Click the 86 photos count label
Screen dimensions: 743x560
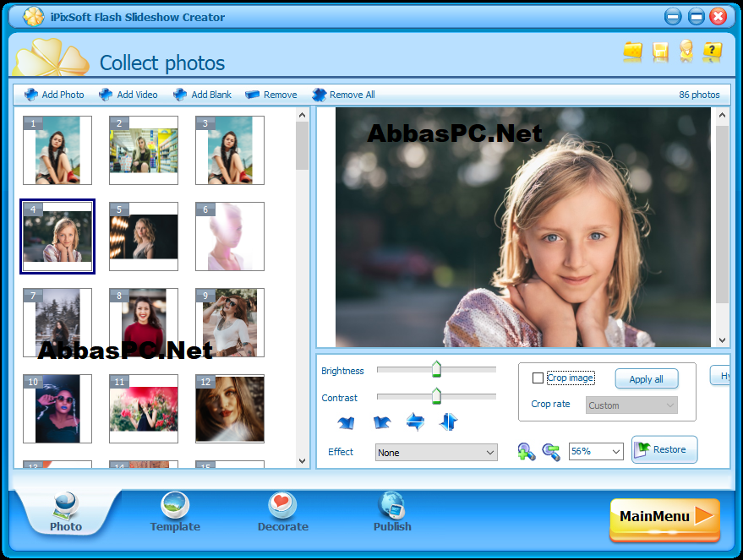pos(699,95)
